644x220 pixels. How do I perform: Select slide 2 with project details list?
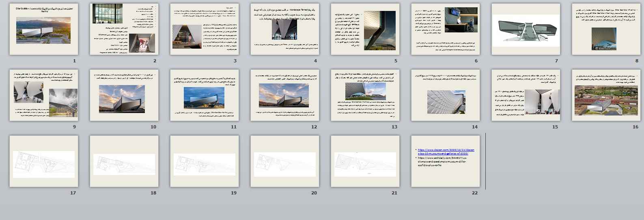pyautogui.click(x=124, y=29)
